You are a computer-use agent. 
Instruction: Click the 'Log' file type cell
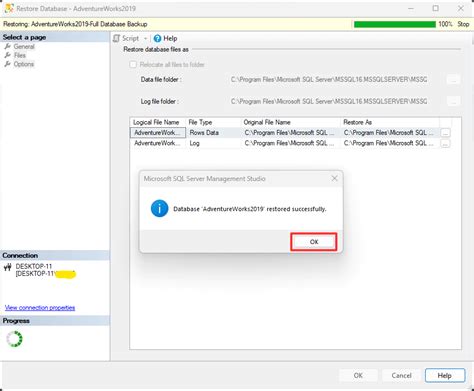pos(213,143)
